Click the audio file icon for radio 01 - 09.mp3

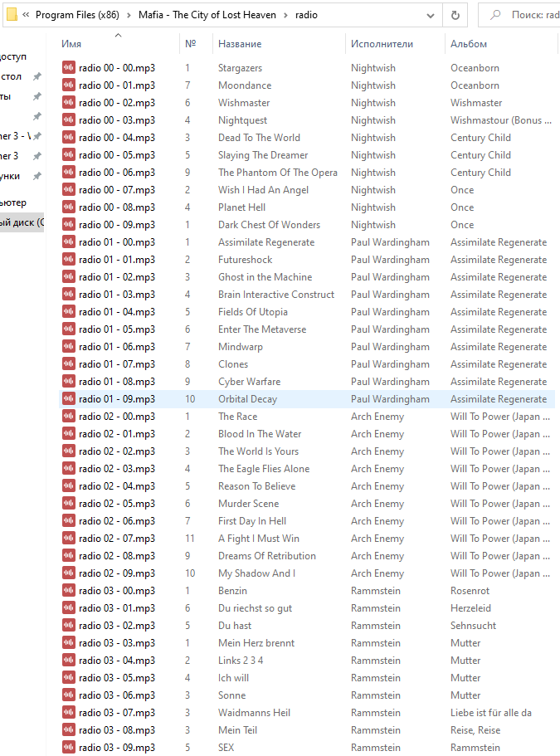tap(69, 399)
